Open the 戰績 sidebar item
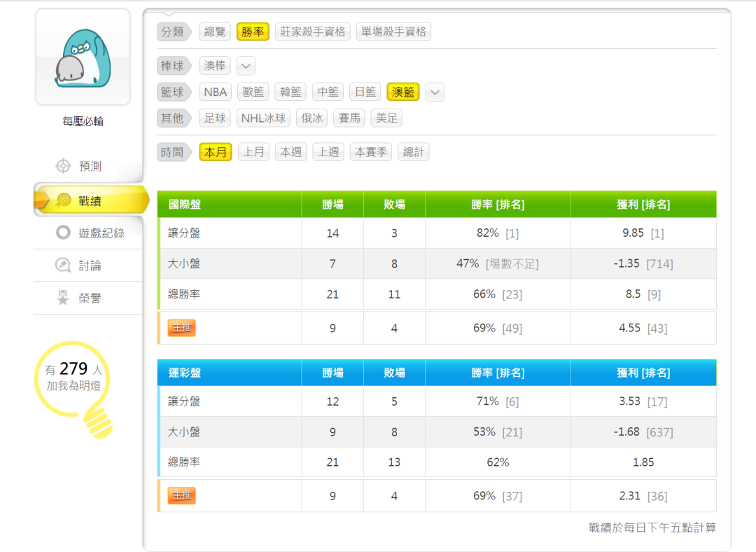Viewport: 756px width, 552px height. (90, 199)
